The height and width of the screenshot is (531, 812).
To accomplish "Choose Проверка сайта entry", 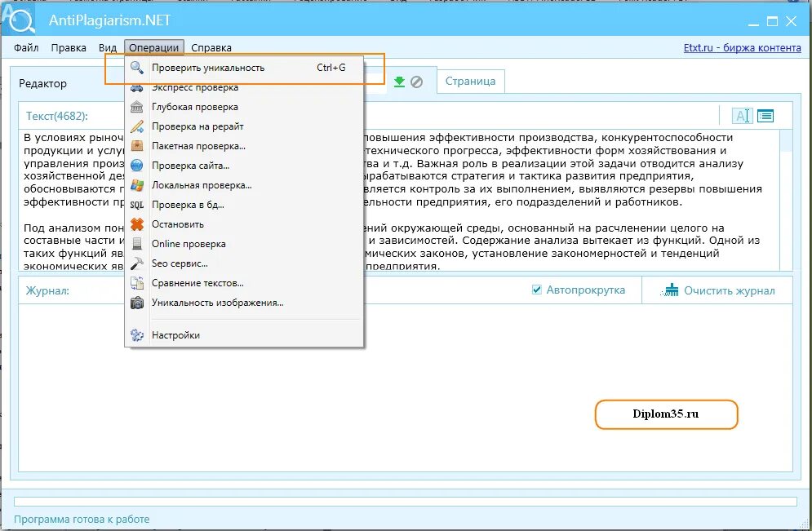I will coord(245,166).
